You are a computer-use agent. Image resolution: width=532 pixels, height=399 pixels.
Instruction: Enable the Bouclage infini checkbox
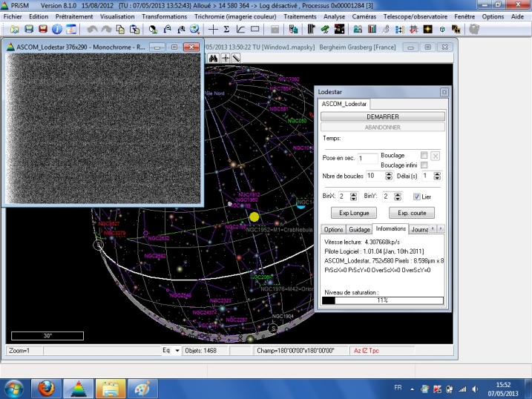tap(424, 165)
